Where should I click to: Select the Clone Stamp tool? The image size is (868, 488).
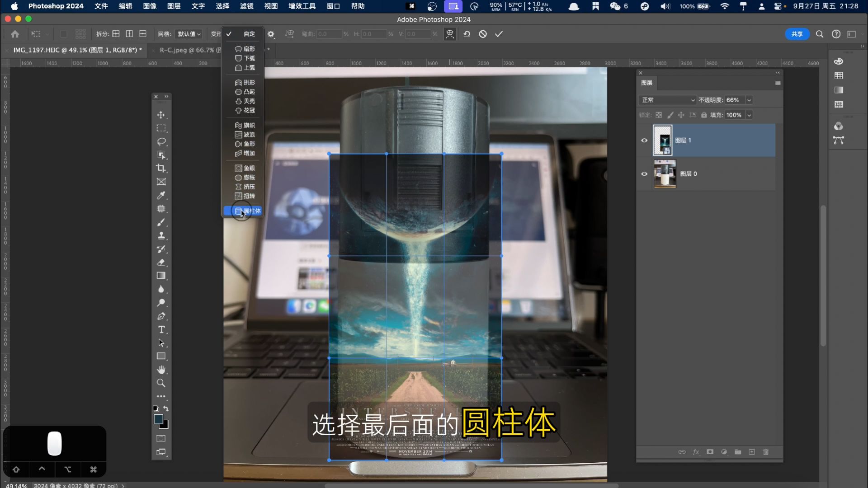point(161,235)
